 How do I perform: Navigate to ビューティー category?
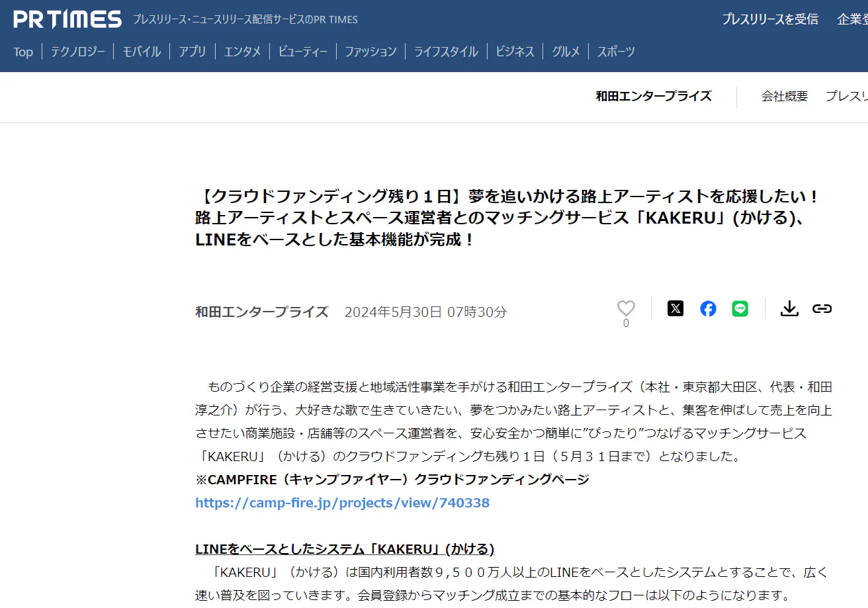point(302,52)
